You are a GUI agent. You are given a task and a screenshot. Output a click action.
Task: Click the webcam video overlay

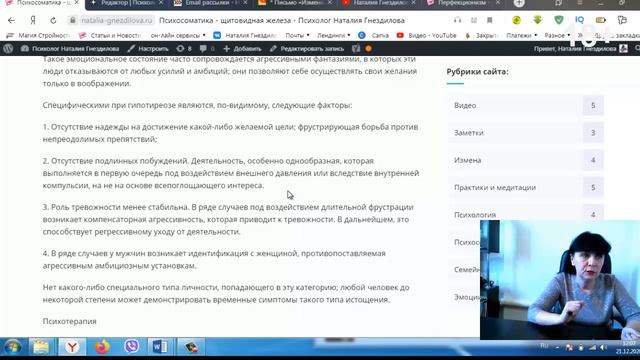560,280
